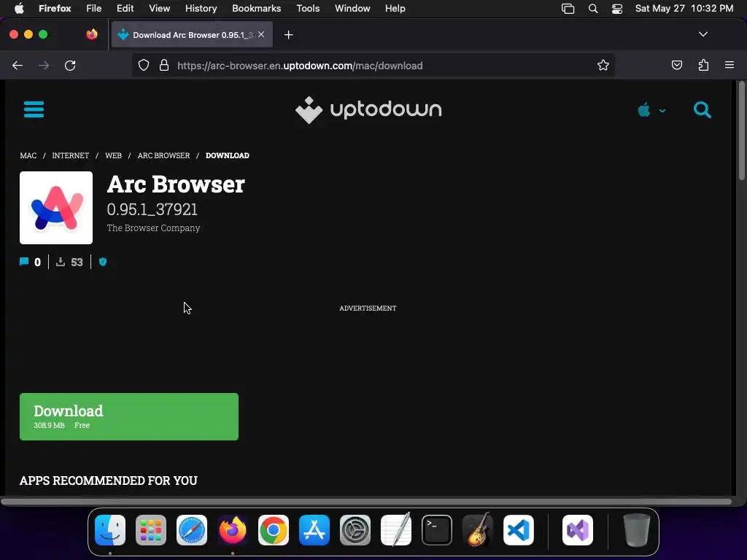The height and width of the screenshot is (560, 747).
Task: Go to WEB breadcrumb
Action: point(113,155)
